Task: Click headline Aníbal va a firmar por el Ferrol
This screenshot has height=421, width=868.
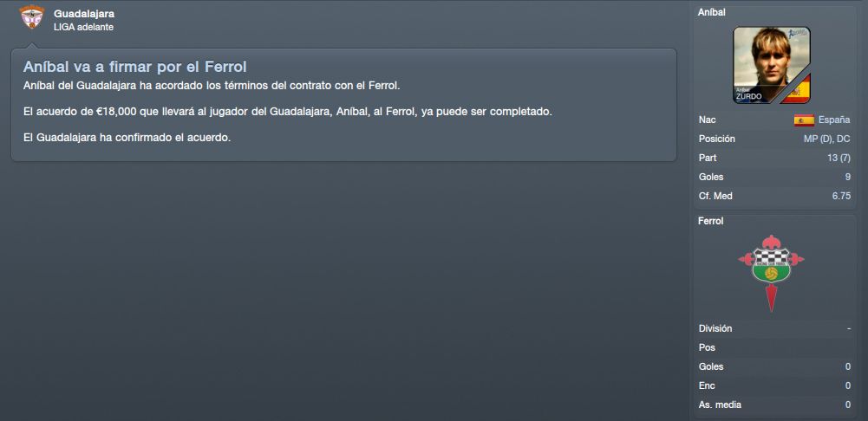Action: click(134, 67)
